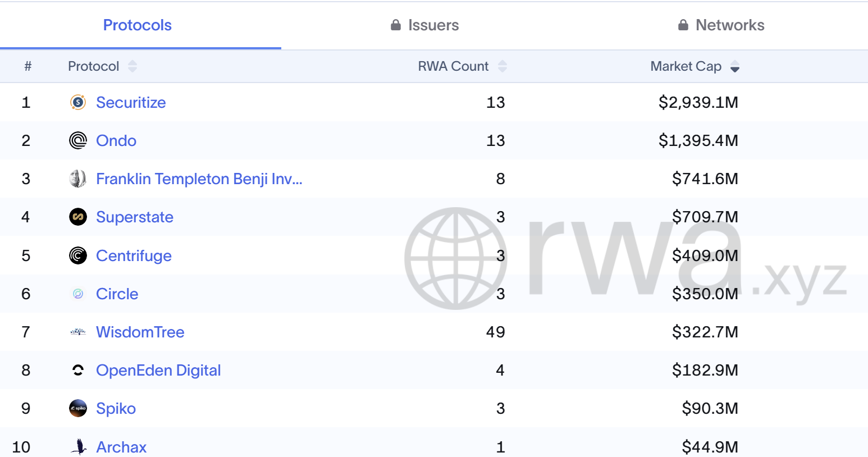
Task: Select OpenEden market cap $182.9M
Action: tap(705, 370)
